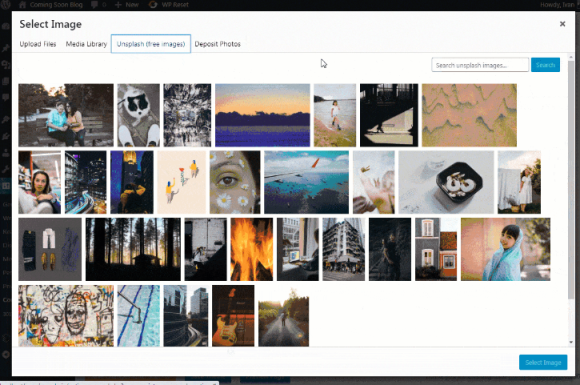This screenshot has width=580, height=385.
Task: Select the Unsplash (free images) tab
Action: coord(151,44)
